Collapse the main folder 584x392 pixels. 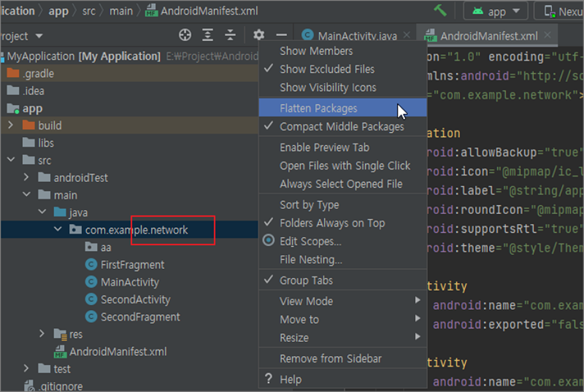pos(27,195)
